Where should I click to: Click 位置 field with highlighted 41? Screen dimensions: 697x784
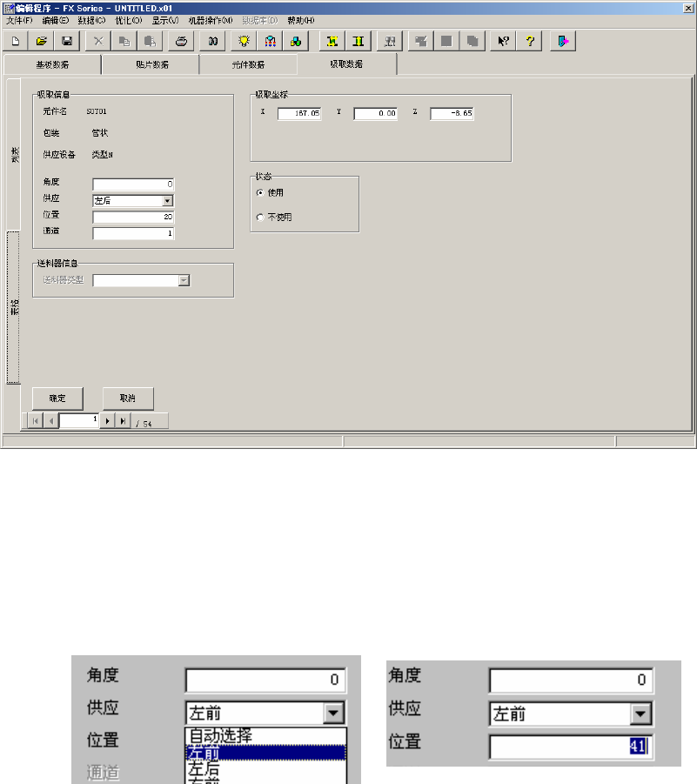point(571,747)
